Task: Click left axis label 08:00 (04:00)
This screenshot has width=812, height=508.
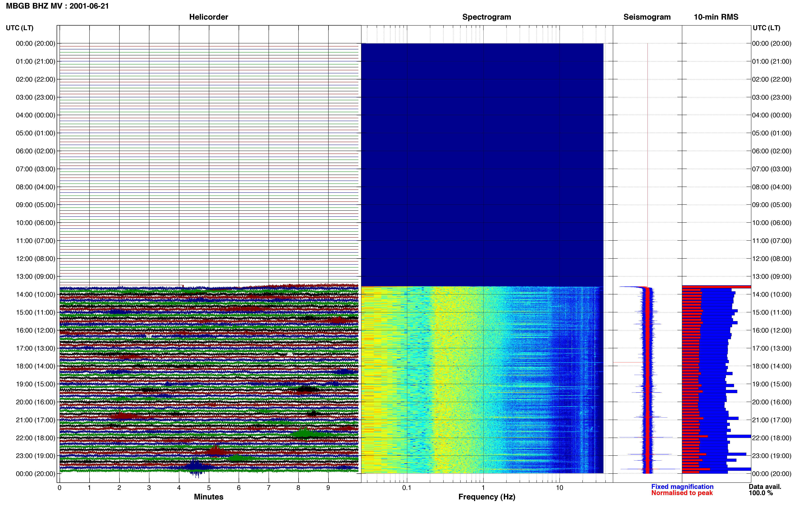Action: coord(36,187)
